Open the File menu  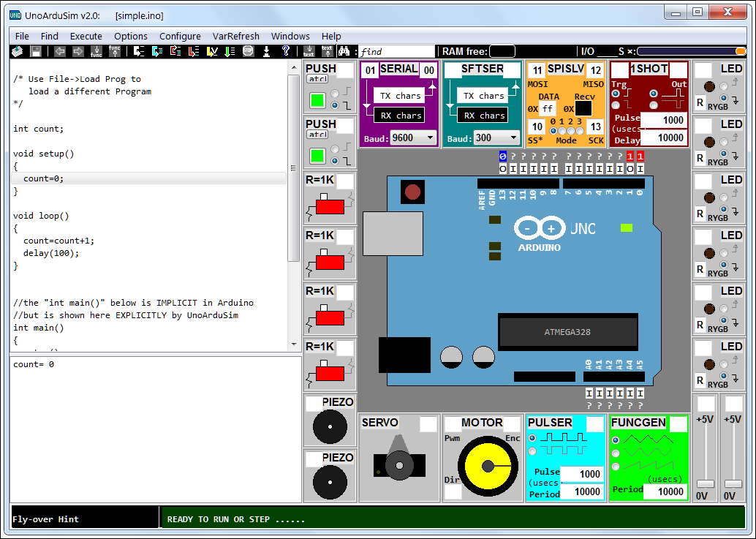point(22,36)
